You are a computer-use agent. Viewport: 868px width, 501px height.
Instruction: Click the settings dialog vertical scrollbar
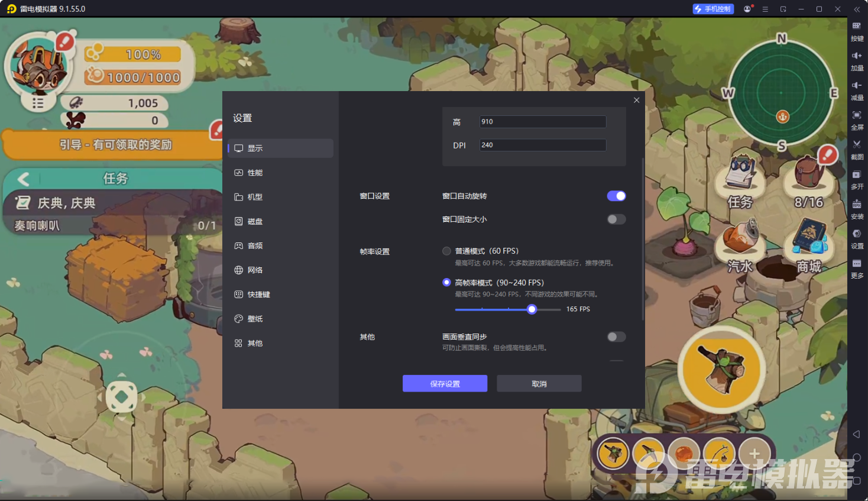pyautogui.click(x=643, y=240)
